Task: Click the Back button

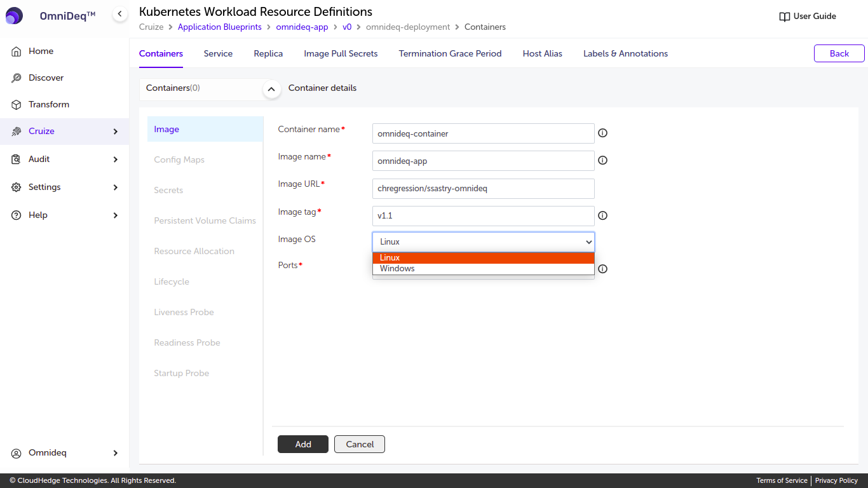Action: click(839, 53)
